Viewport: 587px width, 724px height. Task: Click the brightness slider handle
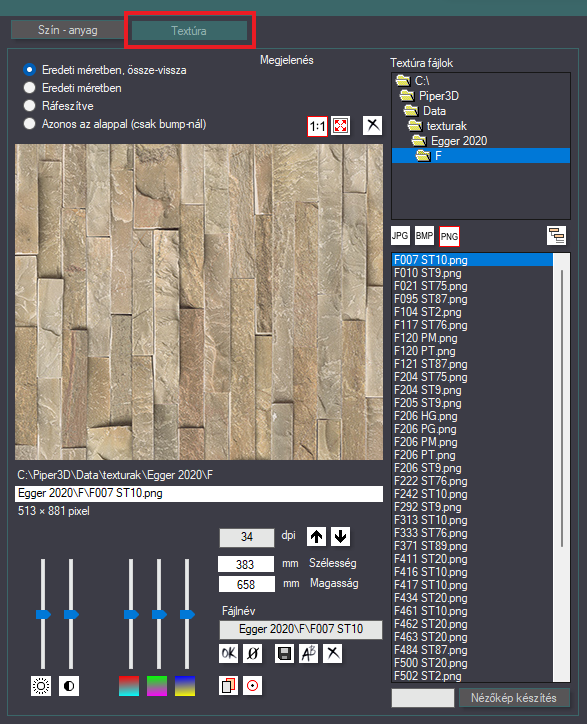43,615
